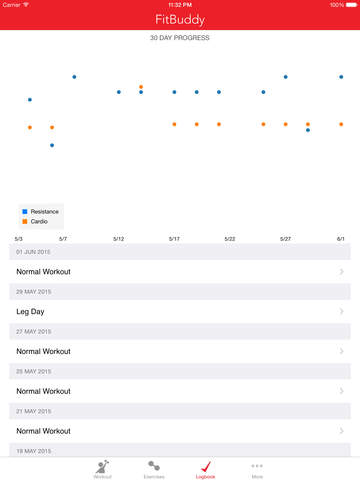Viewport: 360px width, 480px height.
Task: Click the blue Resistance legend square
Action: pos(25,212)
